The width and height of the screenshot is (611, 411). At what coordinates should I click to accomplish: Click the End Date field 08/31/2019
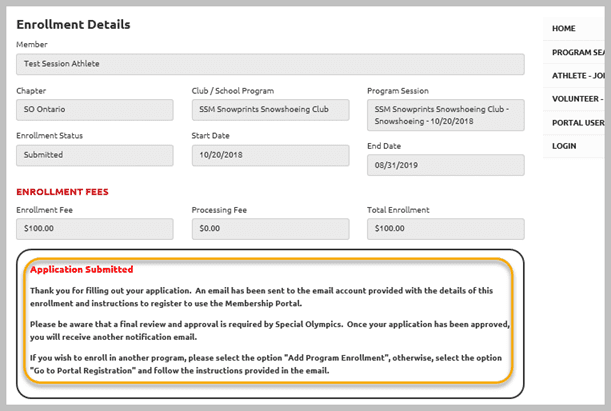[x=446, y=165]
